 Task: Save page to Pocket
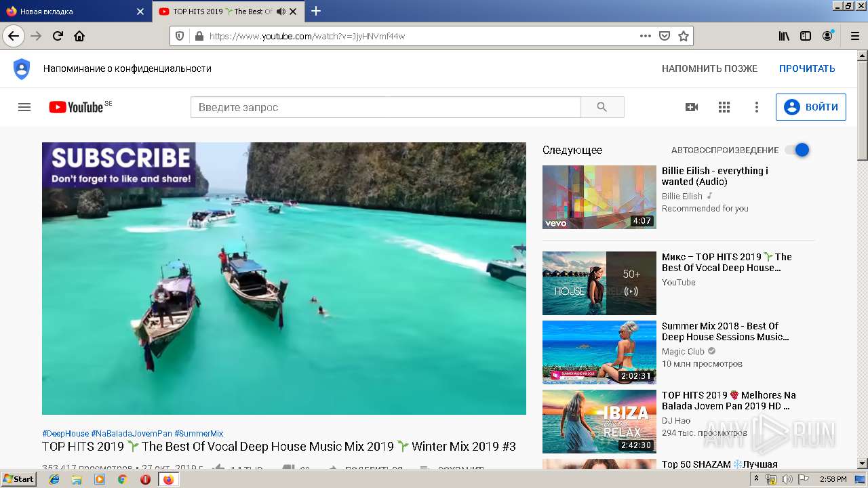(x=665, y=36)
